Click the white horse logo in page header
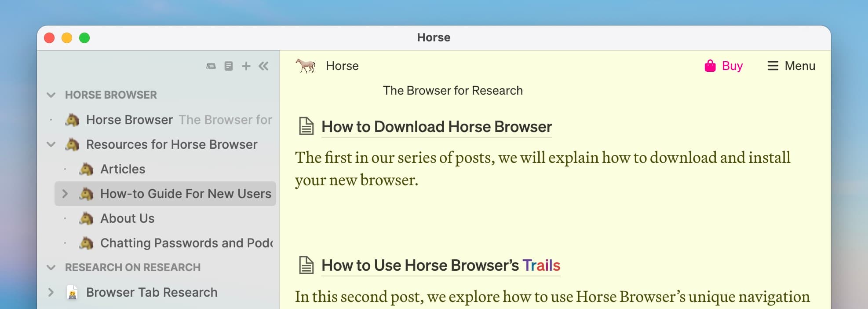The image size is (868, 309). 306,66
